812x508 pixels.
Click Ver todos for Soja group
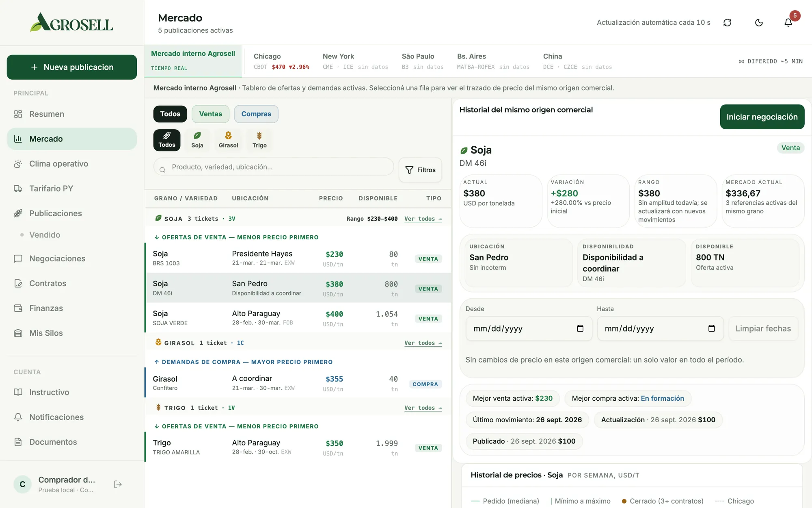click(423, 219)
